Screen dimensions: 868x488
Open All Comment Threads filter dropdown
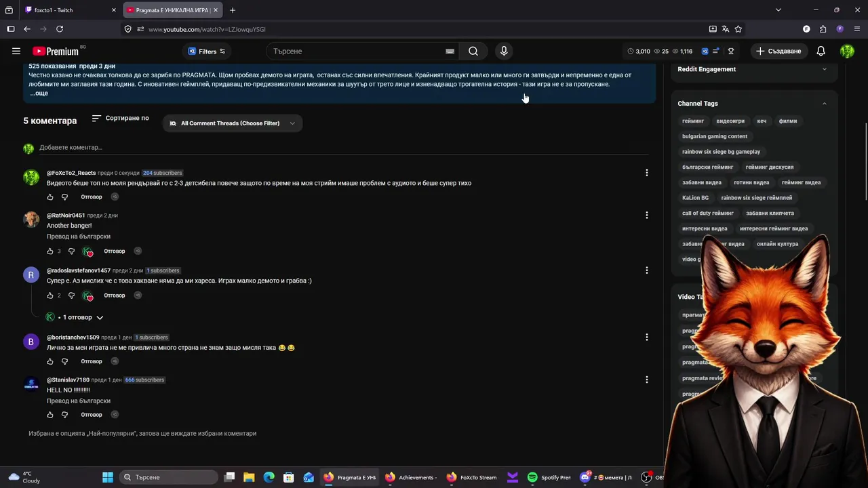[x=232, y=123]
